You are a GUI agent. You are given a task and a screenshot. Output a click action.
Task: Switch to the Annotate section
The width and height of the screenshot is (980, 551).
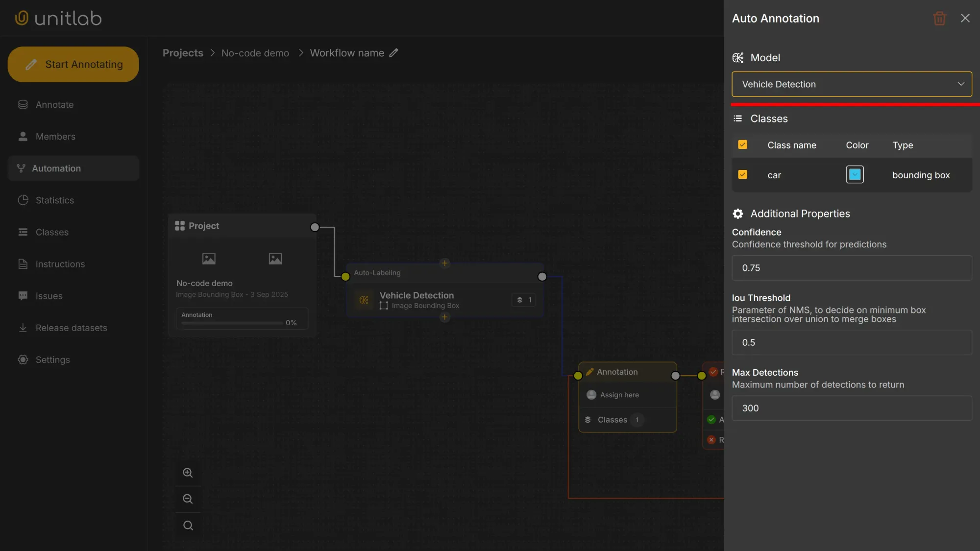23,104
